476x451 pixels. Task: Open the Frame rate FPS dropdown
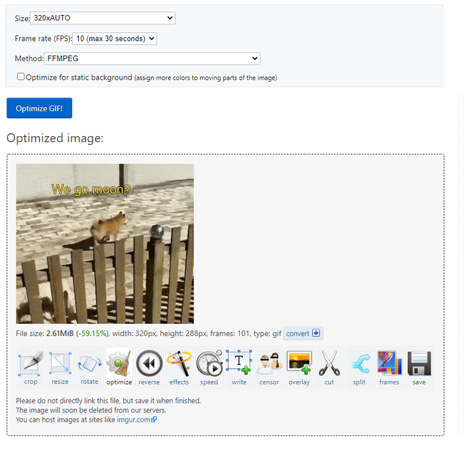pos(115,39)
